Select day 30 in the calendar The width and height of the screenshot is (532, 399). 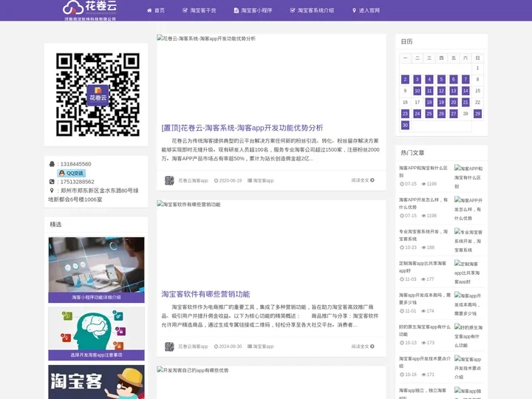click(x=405, y=125)
